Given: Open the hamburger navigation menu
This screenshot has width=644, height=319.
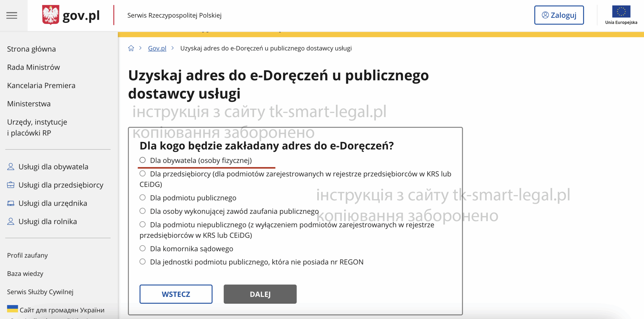Looking at the screenshot, I should point(12,15).
